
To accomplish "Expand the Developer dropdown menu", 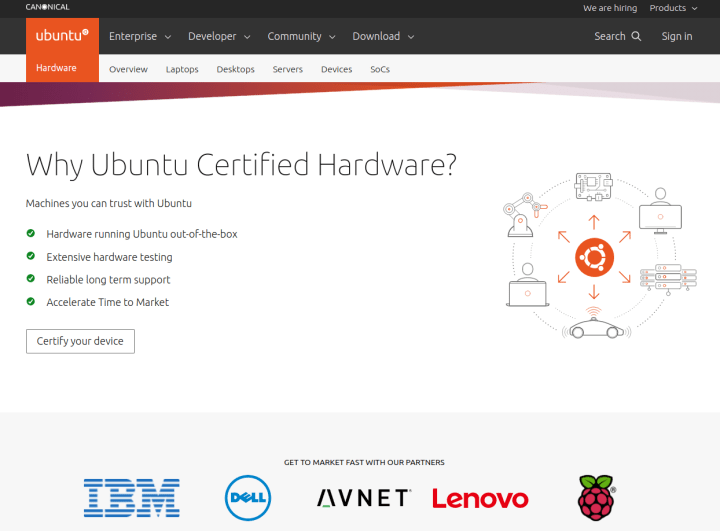I will click(x=219, y=36).
